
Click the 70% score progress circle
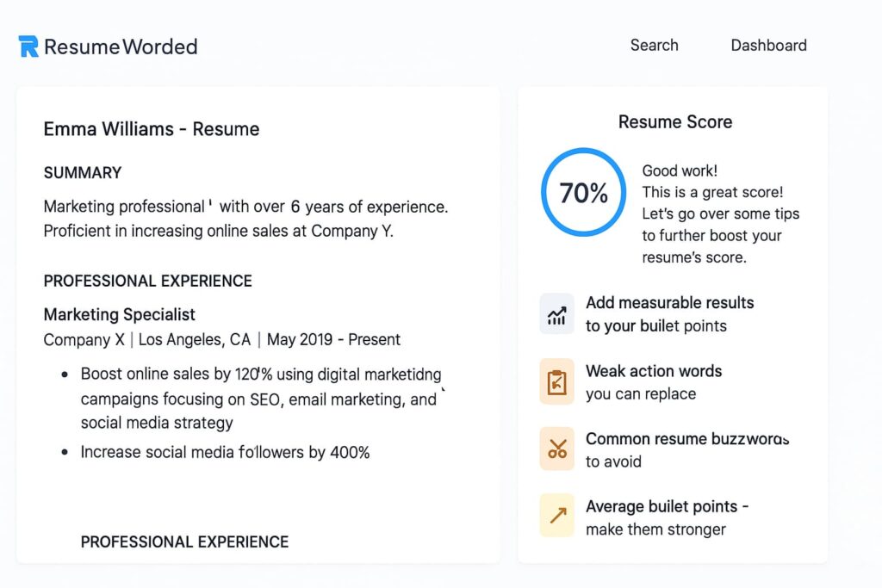pyautogui.click(x=583, y=193)
